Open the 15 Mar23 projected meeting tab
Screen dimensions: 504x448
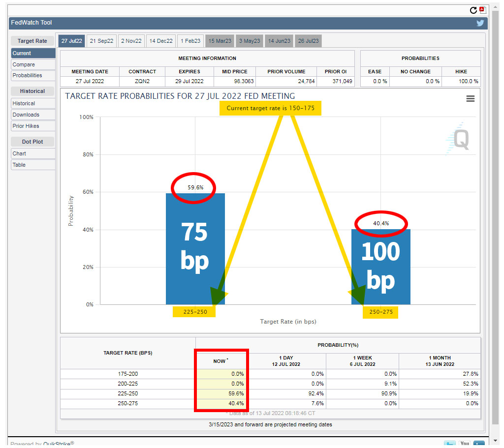[220, 41]
